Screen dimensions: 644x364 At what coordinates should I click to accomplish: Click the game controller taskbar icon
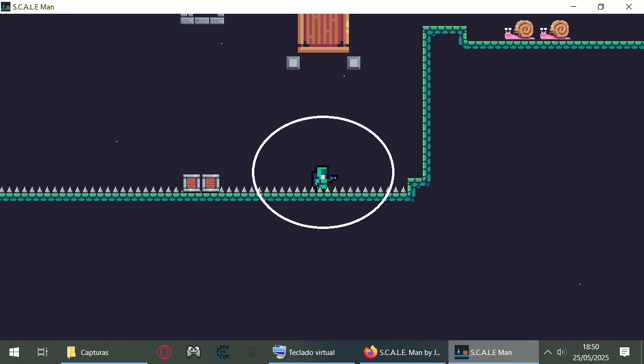(x=193, y=352)
